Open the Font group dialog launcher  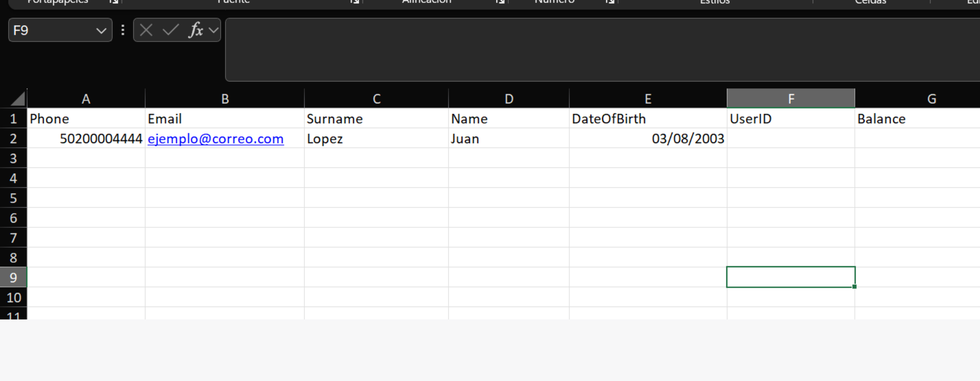click(355, 2)
